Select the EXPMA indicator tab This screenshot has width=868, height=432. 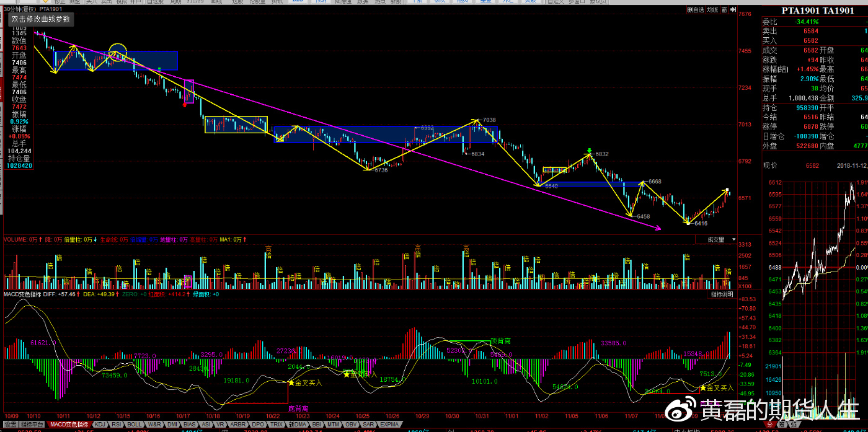pyautogui.click(x=389, y=425)
